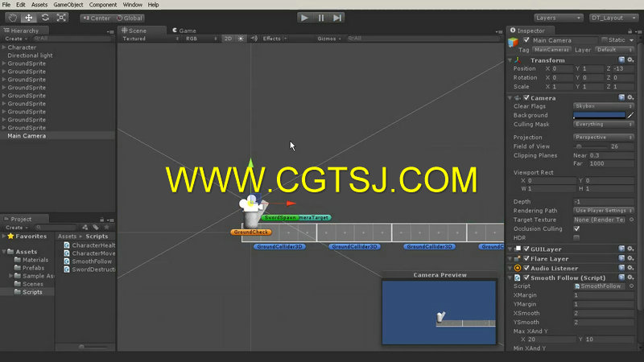Lock the Inspector panel
Screen dimensions: 644x362
coord(630,31)
